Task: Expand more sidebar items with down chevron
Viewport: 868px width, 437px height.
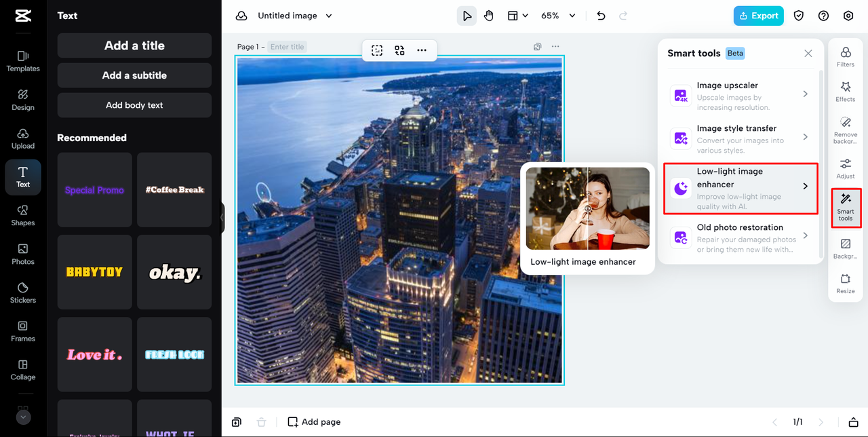Action: tap(23, 417)
